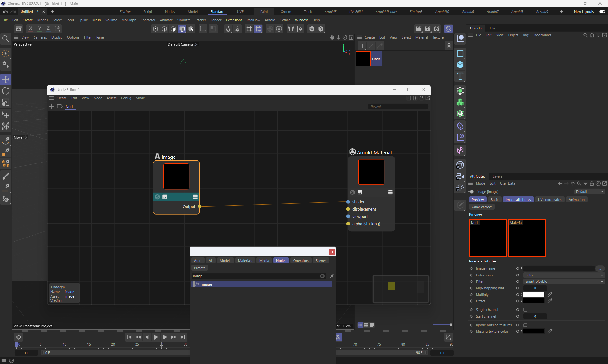Click the Text spline tool icon
The width and height of the screenshot is (608, 364).
point(460,76)
